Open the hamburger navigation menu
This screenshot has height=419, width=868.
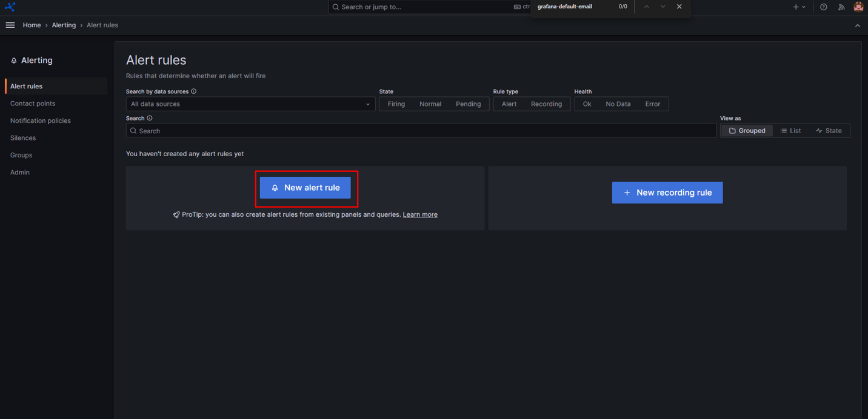[x=10, y=25]
